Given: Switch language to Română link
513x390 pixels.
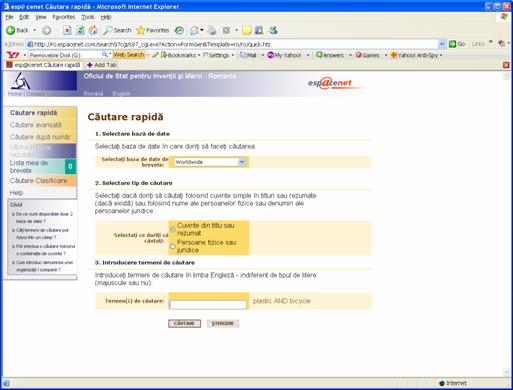Looking at the screenshot, I should pos(93,94).
